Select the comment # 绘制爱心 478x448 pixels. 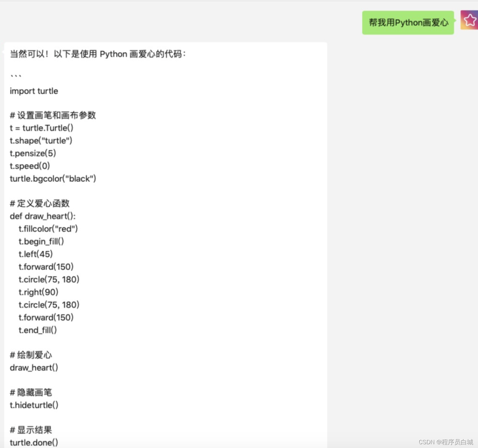pos(31,355)
